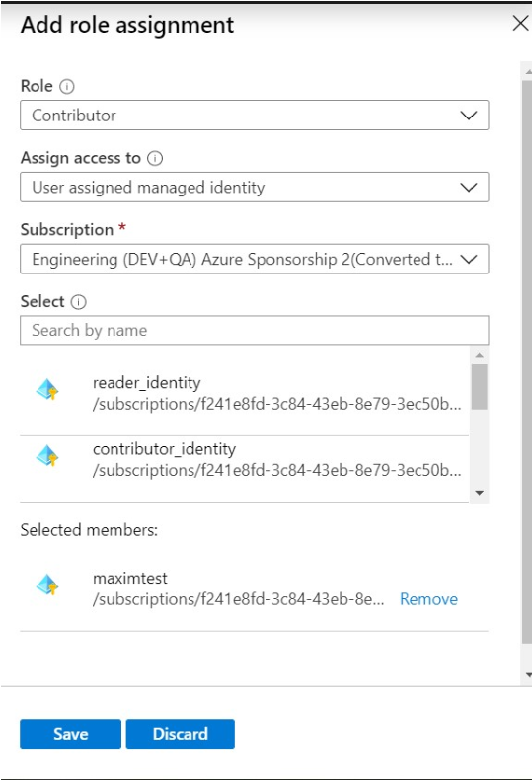Click the panel's main vertical scrollbar
This screenshot has height=780, width=532.
tap(526, 362)
